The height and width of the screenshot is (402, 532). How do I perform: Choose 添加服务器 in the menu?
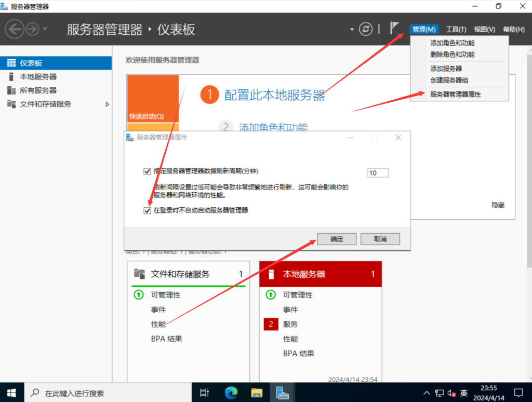[x=459, y=69]
